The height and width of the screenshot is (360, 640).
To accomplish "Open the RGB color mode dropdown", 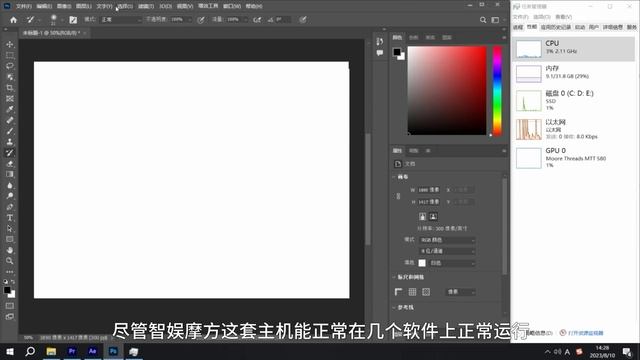I will [447, 240].
